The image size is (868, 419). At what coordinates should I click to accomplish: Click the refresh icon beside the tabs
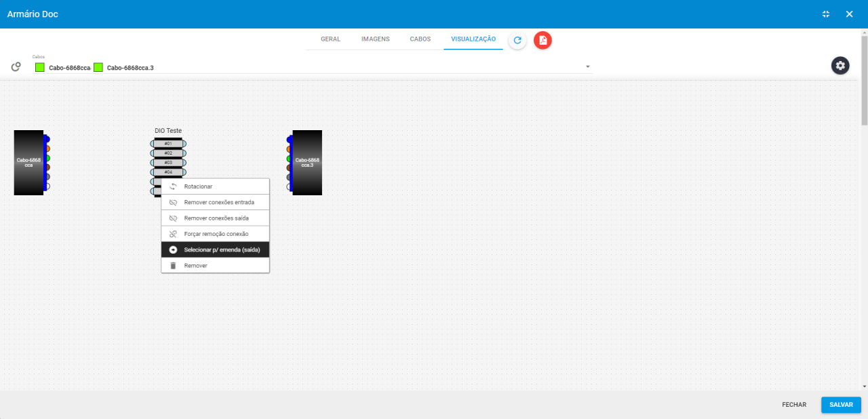pyautogui.click(x=517, y=40)
